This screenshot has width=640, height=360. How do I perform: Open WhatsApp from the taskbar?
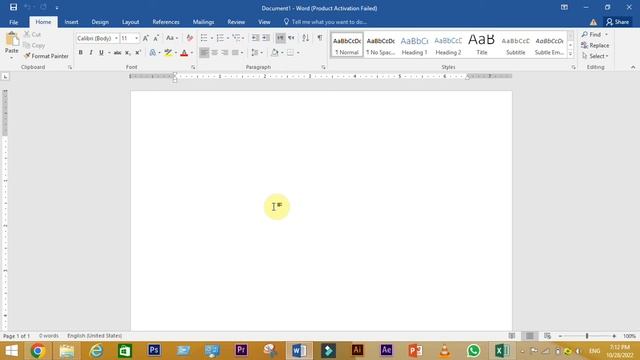(473, 351)
